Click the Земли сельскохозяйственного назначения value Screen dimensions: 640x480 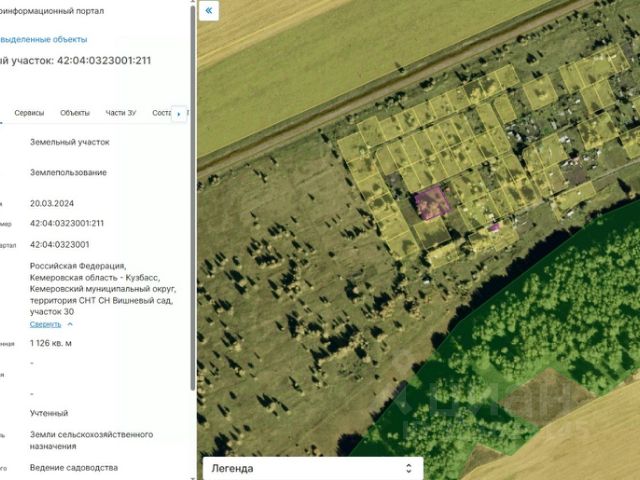pos(91,440)
